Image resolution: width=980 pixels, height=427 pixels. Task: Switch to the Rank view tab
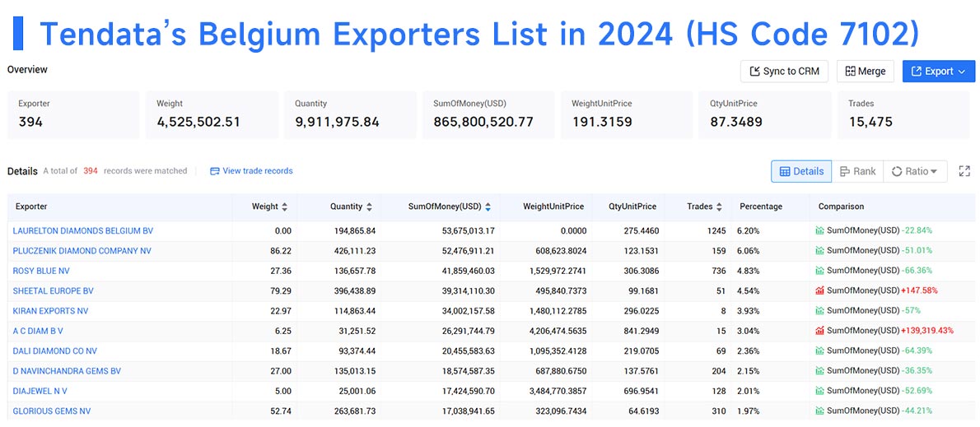click(856, 171)
